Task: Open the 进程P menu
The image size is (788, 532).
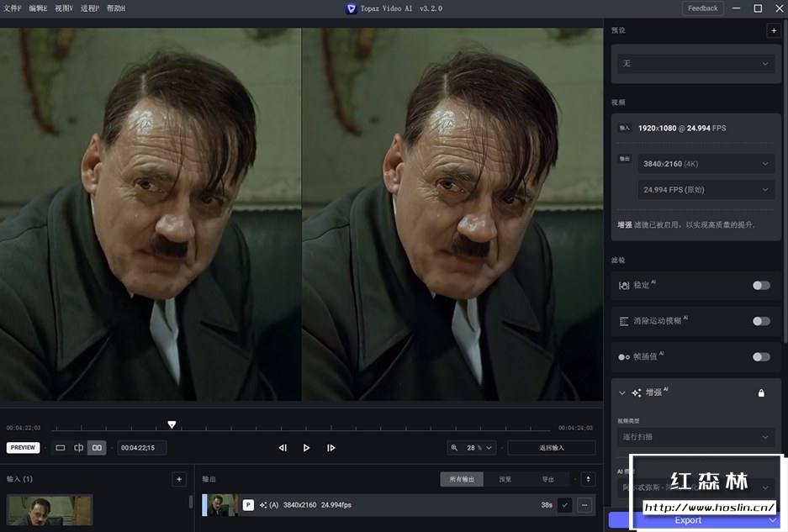Action: [x=90, y=8]
